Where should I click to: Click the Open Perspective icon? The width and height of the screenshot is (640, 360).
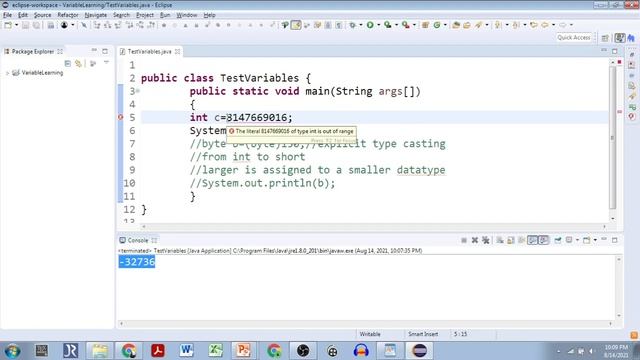point(605,38)
